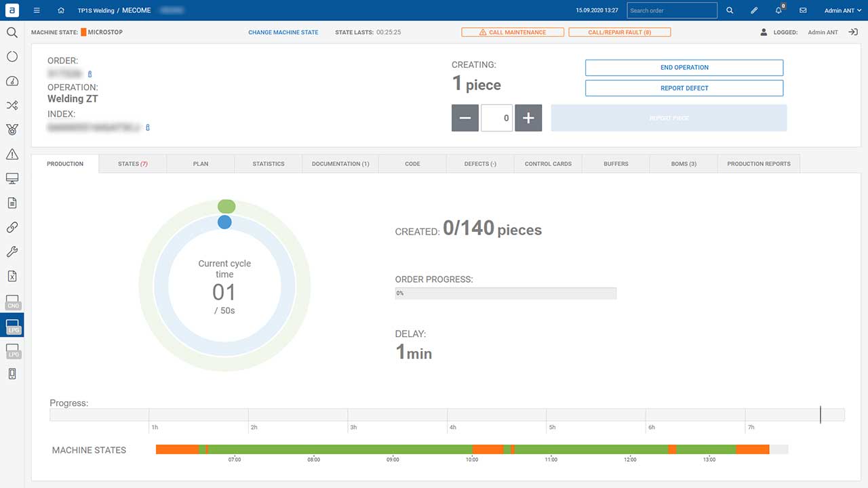This screenshot has width=868, height=488.
Task: Open the Production Reports tab
Action: tap(759, 163)
